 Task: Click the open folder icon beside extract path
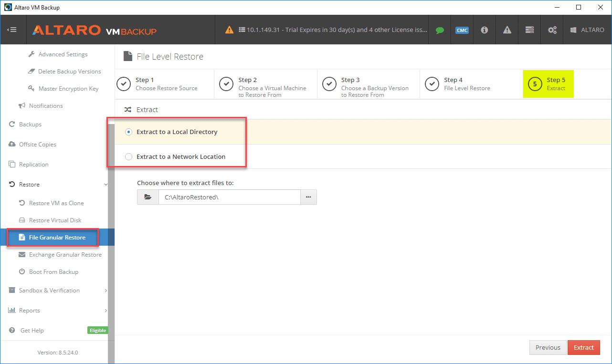click(148, 197)
